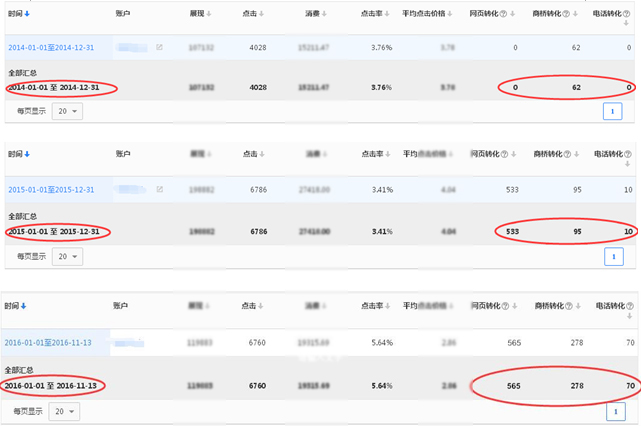Go to page 1 under the 2016 table

(616, 412)
